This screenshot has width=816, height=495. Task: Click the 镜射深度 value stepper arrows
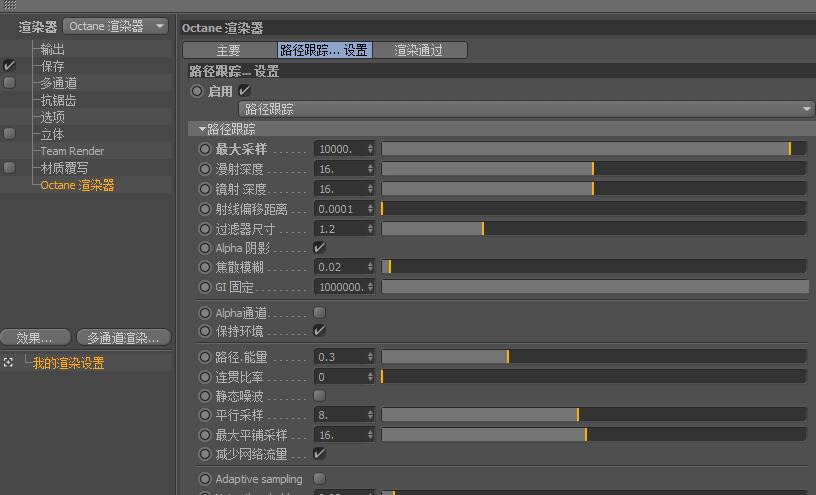370,189
